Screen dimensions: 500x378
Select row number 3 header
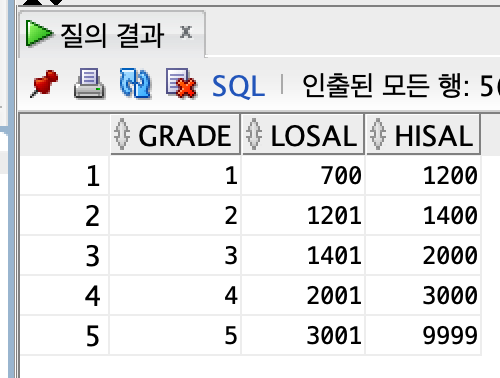point(64,255)
